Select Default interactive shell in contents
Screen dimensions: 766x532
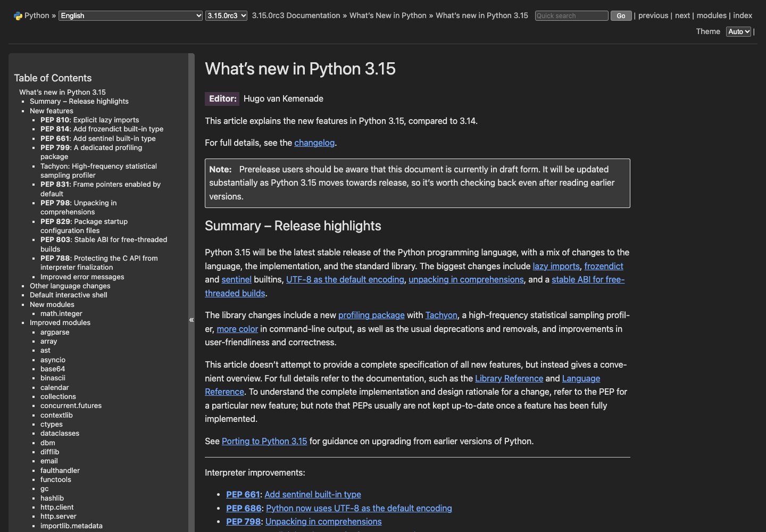(69, 295)
